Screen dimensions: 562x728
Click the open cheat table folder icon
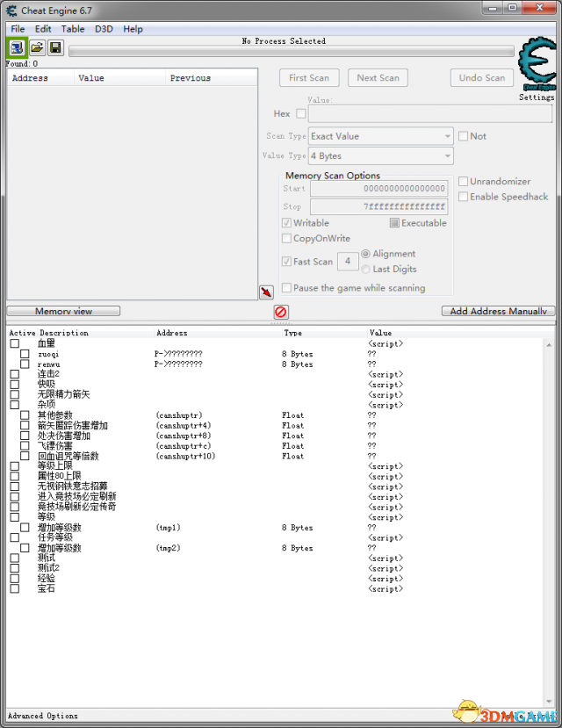(37, 47)
